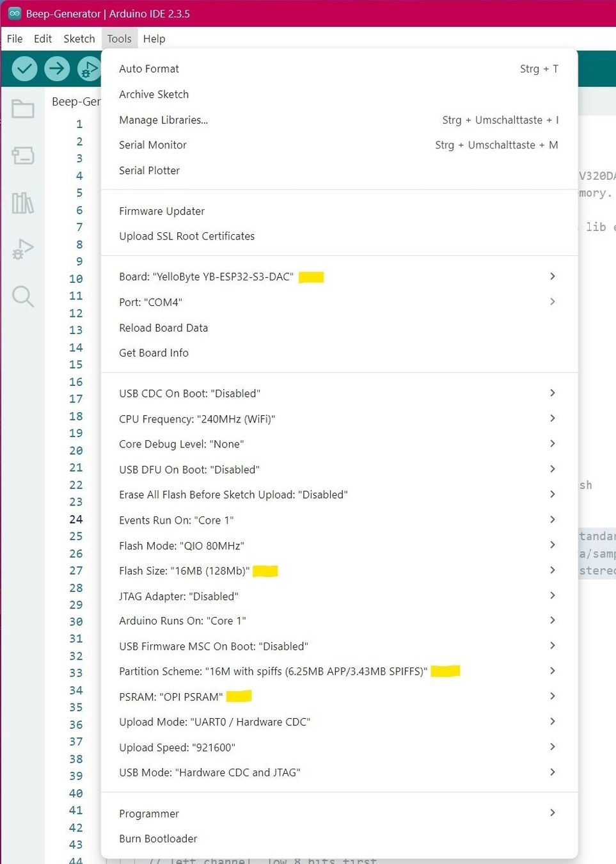
Task: Expand Upload Mode UART0 submenu
Action: (x=339, y=722)
